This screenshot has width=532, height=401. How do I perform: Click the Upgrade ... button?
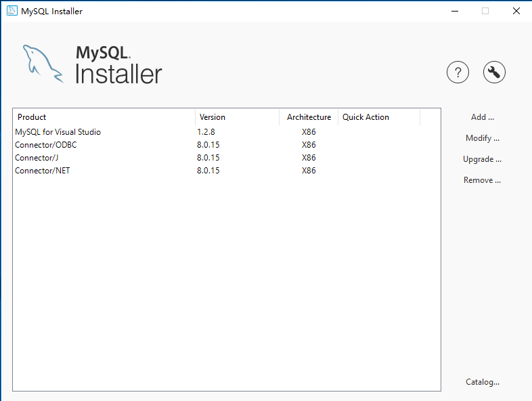482,159
